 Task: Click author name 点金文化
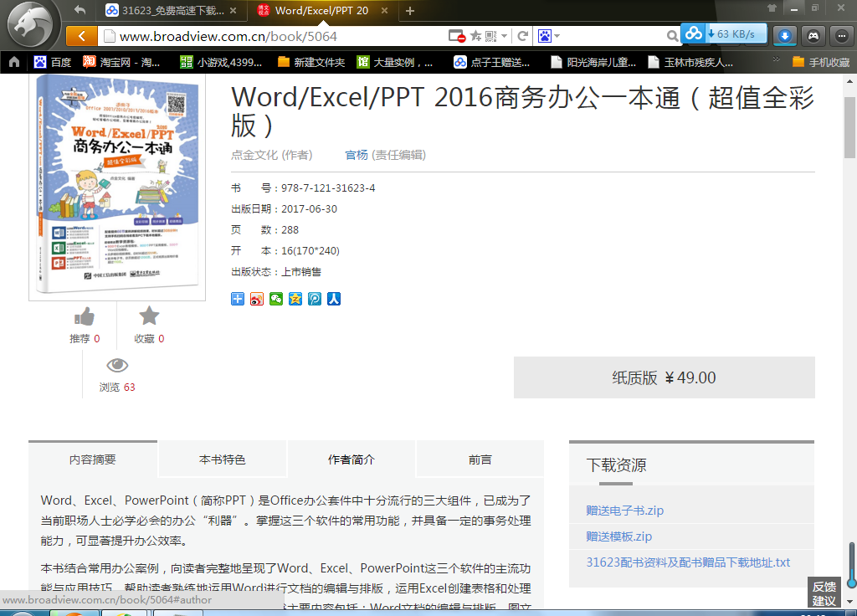tap(254, 155)
